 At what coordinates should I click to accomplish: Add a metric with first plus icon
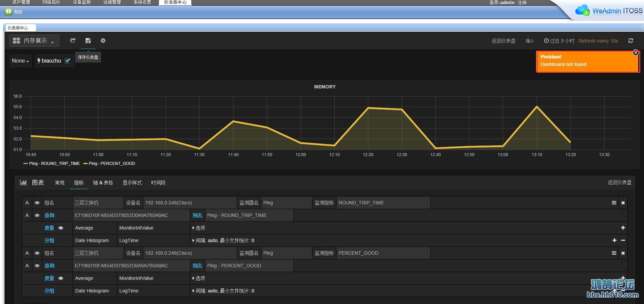(x=623, y=228)
